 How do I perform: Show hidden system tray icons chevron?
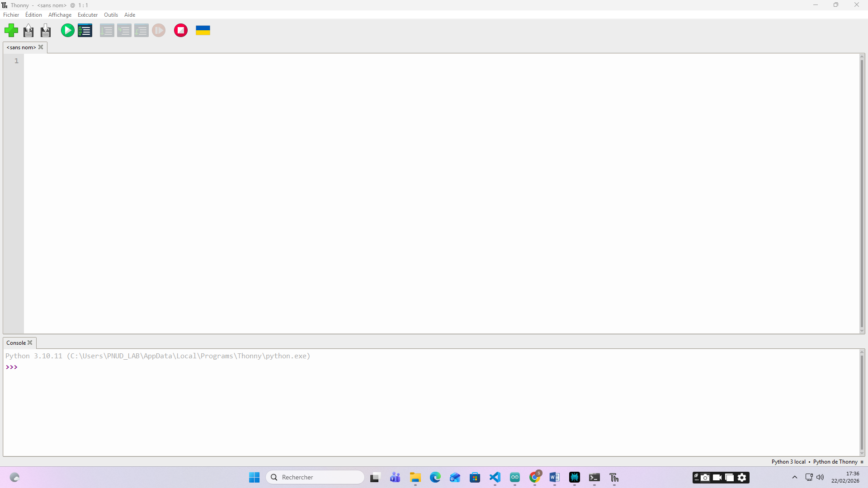click(794, 477)
